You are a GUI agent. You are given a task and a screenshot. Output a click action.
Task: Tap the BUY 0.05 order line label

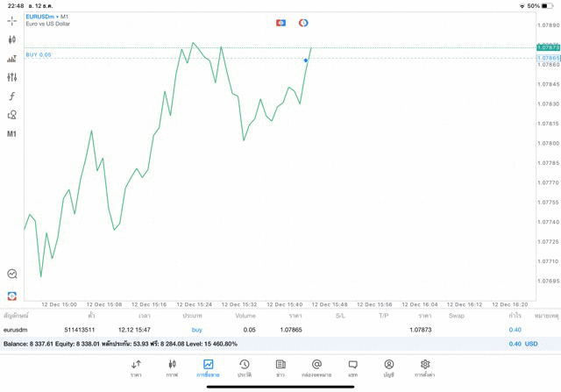click(39, 54)
